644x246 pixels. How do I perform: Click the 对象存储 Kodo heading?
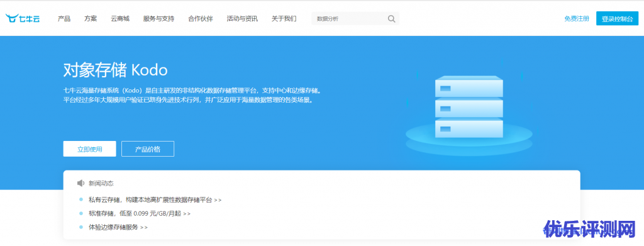[x=116, y=70]
